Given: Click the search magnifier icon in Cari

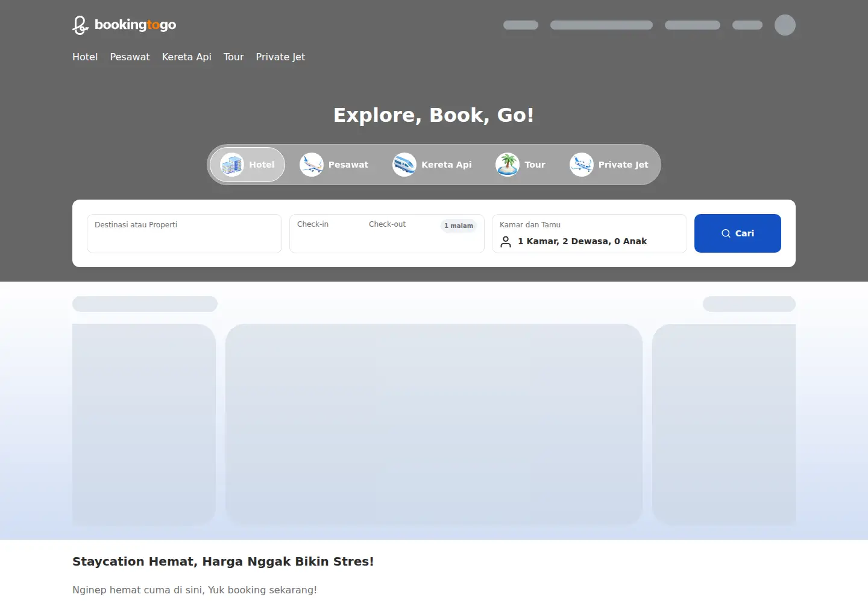Looking at the screenshot, I should [x=726, y=233].
